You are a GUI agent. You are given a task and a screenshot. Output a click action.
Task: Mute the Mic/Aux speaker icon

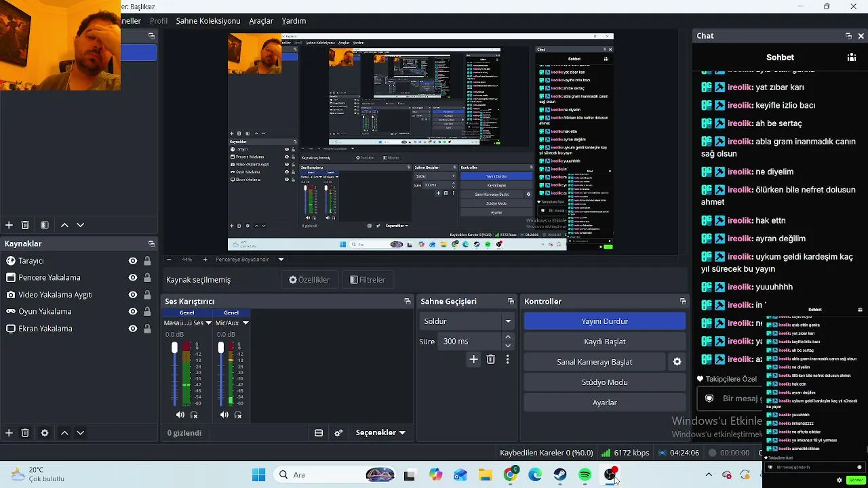coord(224,415)
